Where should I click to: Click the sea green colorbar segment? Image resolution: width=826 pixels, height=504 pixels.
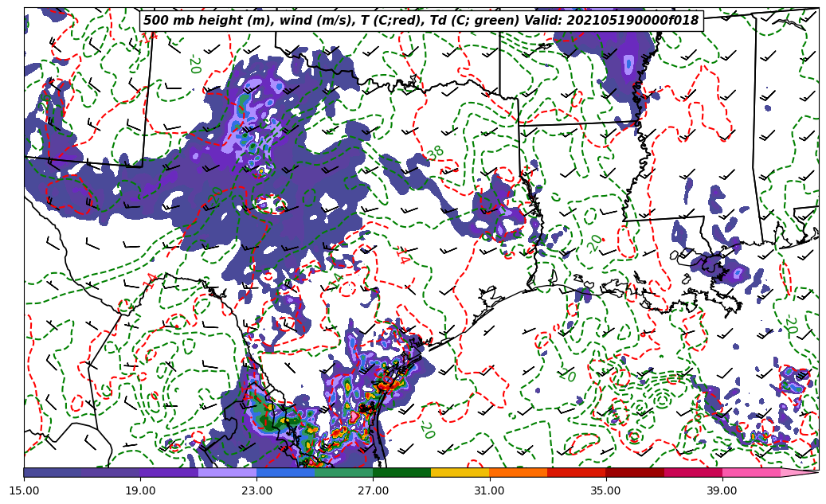pyautogui.click(x=343, y=472)
